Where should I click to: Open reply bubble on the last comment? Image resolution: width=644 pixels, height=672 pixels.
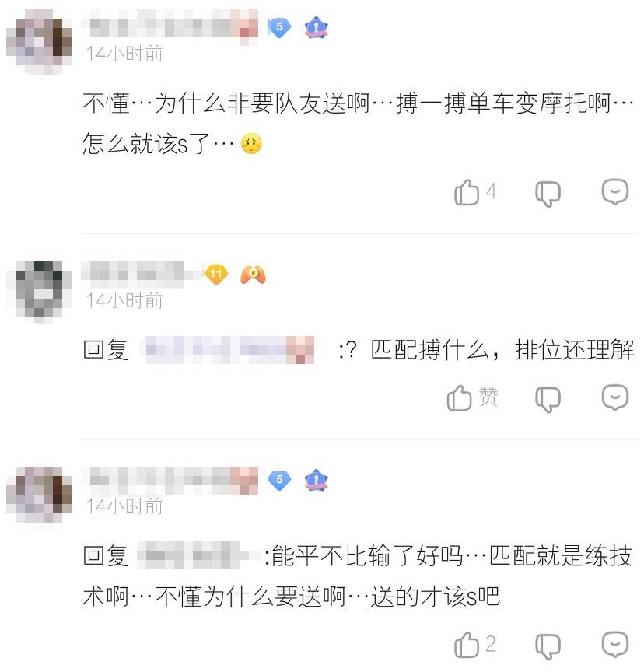615,644
